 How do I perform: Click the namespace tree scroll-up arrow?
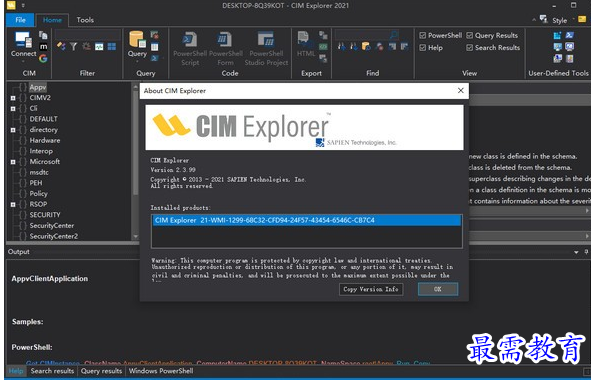coord(136,87)
